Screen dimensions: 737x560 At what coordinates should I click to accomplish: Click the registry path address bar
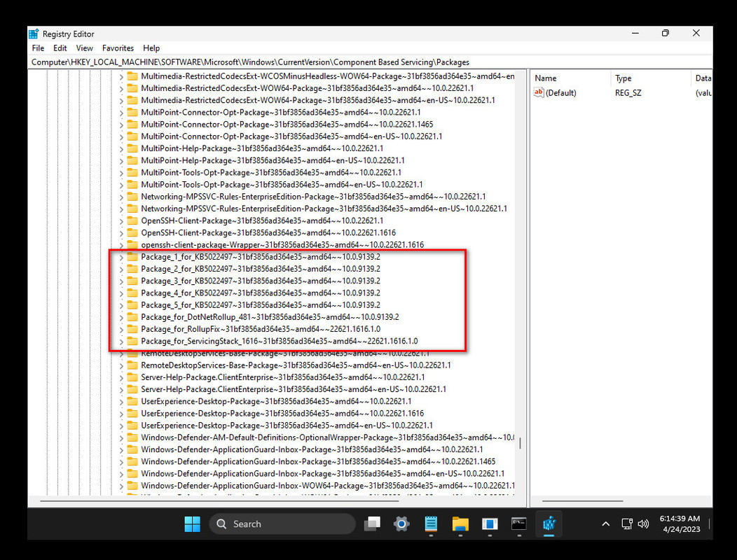369,62
